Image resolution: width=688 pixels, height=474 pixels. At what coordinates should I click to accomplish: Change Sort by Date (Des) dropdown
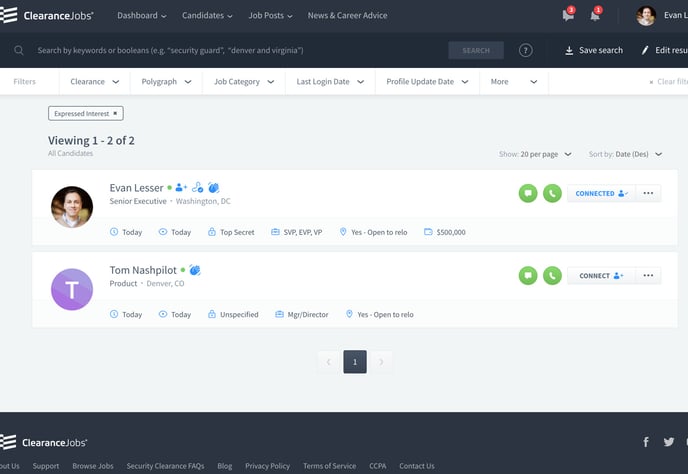click(638, 154)
